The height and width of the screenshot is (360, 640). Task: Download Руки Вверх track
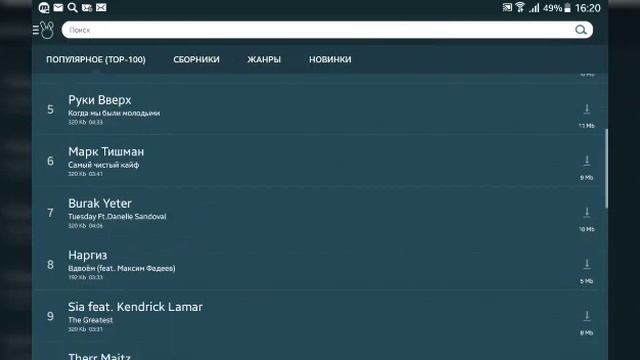pyautogui.click(x=587, y=109)
